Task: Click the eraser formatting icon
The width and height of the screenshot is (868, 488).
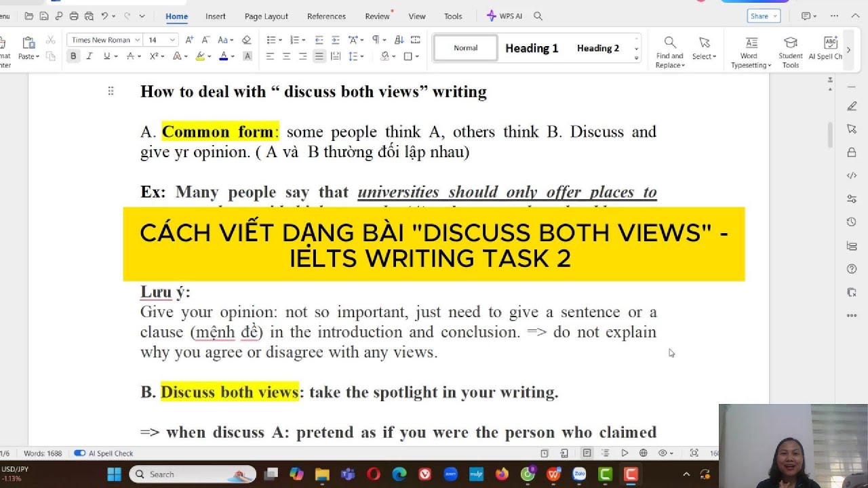Action: click(x=247, y=39)
